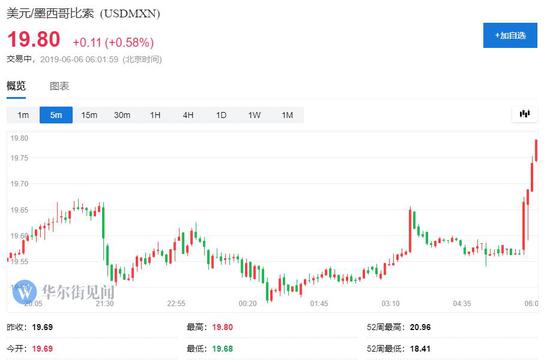The width and height of the screenshot is (550, 363).
Task: Click the 19.75 price axis label
Action: tap(19, 158)
